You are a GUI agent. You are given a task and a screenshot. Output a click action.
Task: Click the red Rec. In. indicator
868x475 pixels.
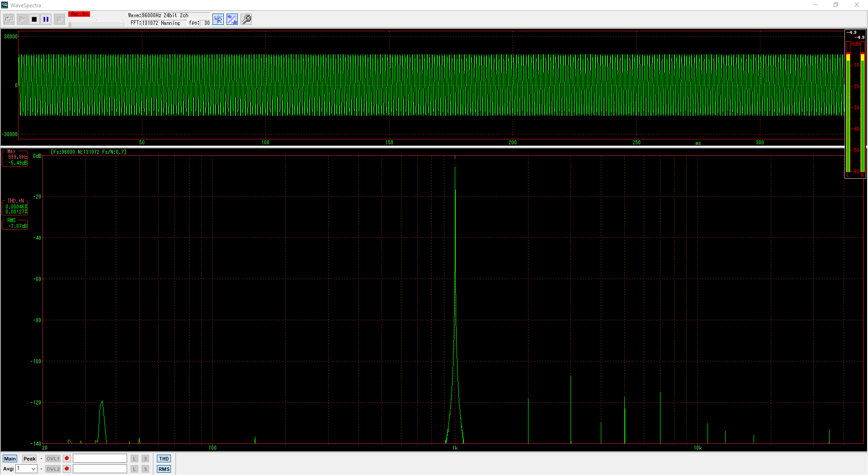pos(79,14)
